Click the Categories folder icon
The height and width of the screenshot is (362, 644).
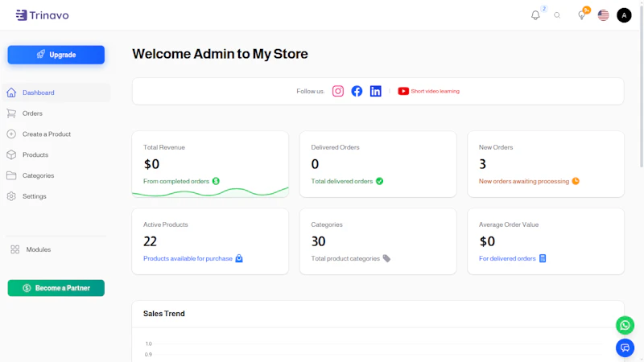point(11,175)
